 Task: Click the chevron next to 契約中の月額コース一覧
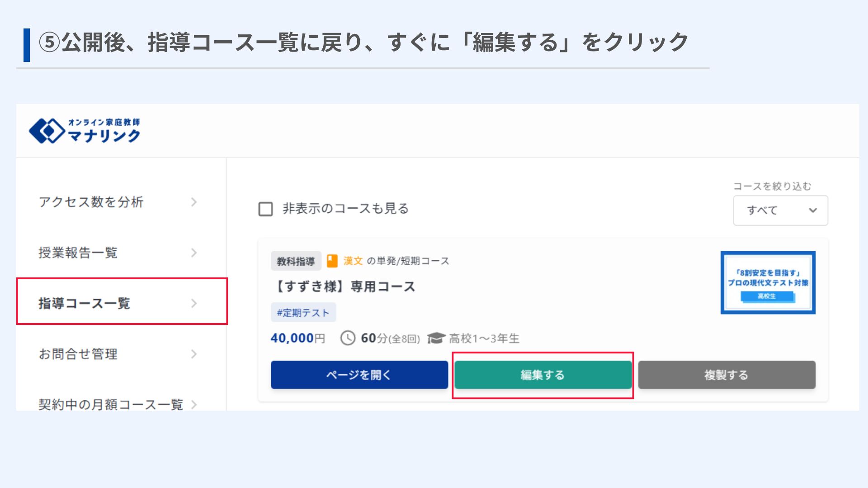pos(194,404)
